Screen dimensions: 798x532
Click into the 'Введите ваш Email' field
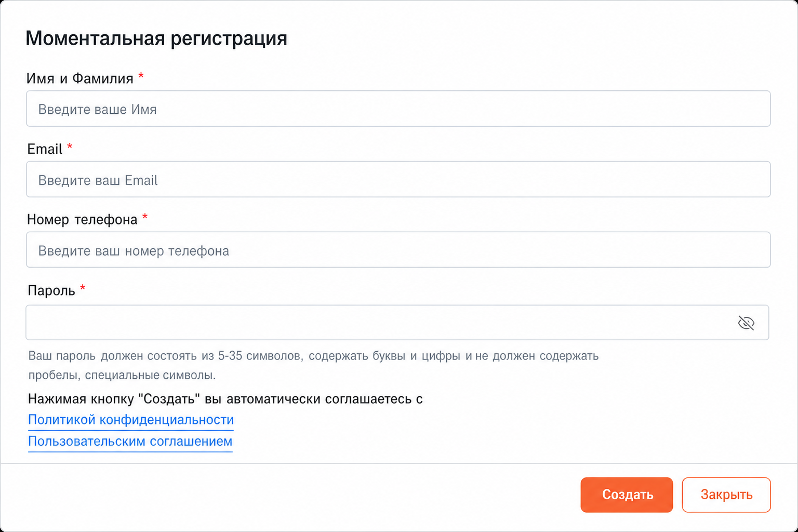398,179
